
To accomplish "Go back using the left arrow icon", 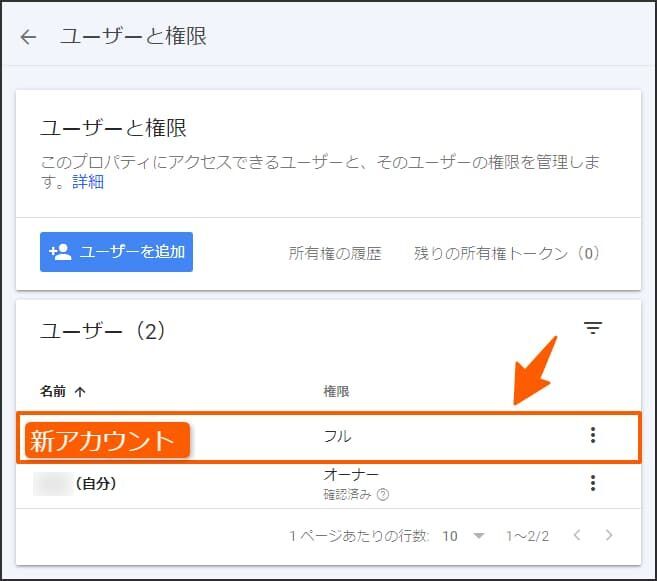I will tap(28, 37).
